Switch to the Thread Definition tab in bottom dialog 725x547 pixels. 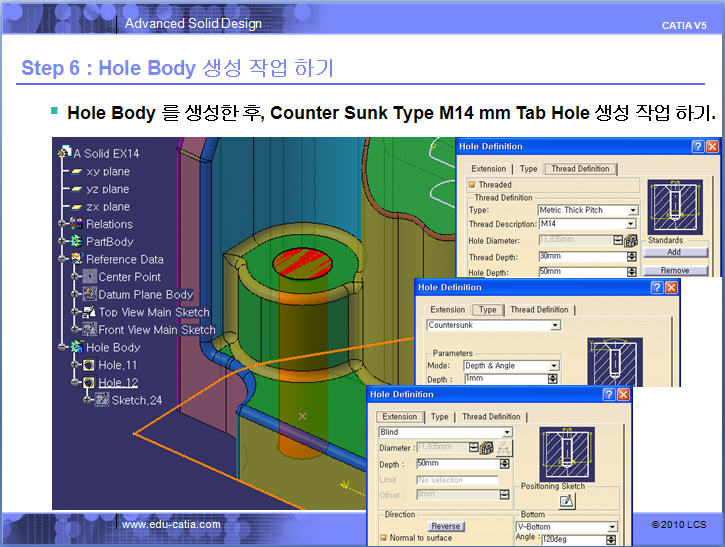click(491, 417)
